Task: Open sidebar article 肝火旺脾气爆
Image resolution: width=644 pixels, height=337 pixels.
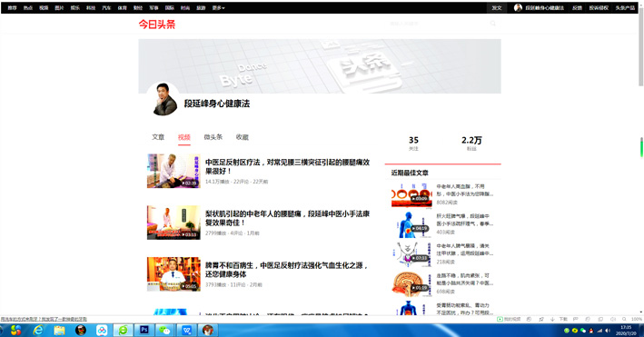Action: tap(465, 220)
